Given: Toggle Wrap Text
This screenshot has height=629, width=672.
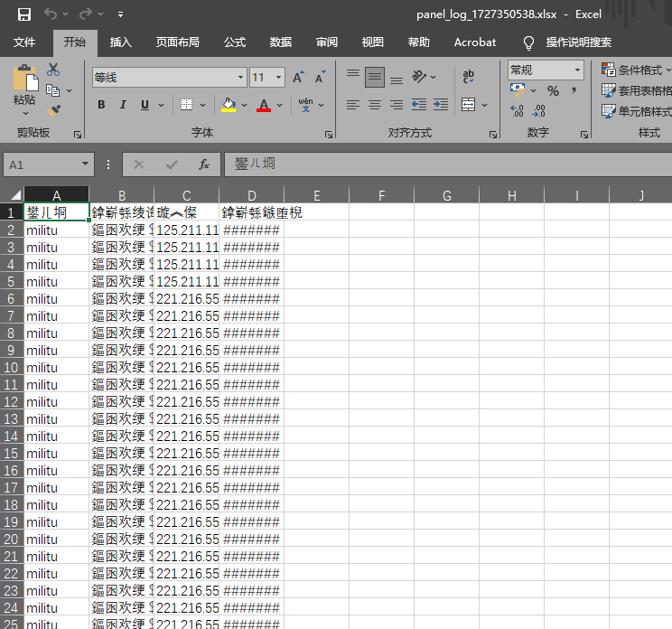Looking at the screenshot, I should pos(469,77).
